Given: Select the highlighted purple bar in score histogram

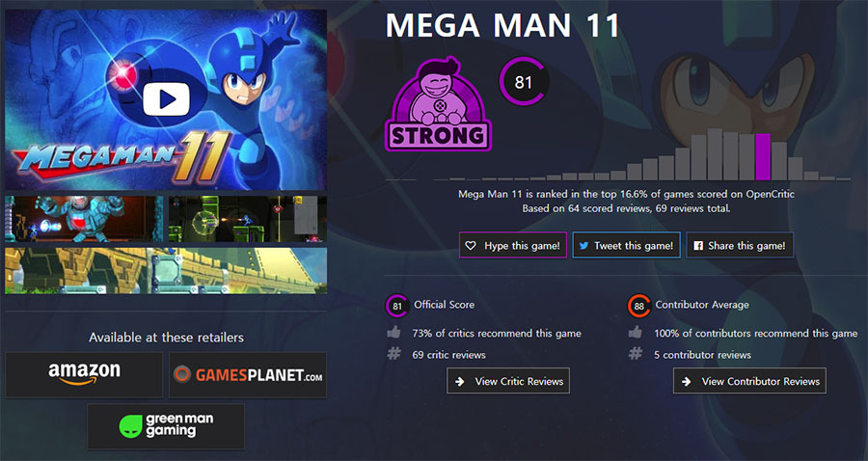Looking at the screenshot, I should (763, 156).
